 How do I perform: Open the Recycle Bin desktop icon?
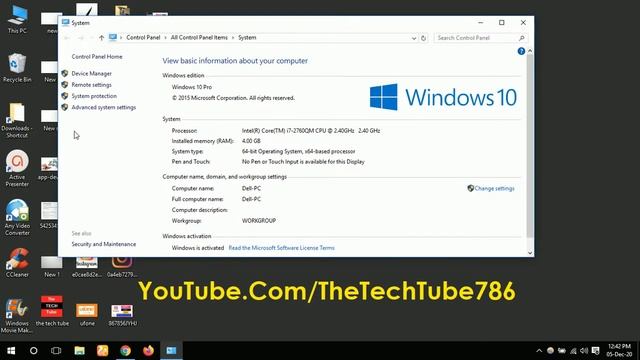17,68
